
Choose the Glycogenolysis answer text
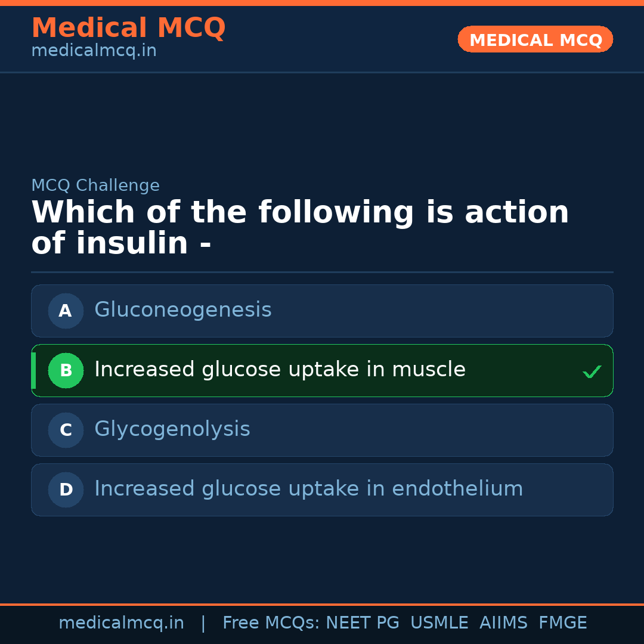tap(172, 429)
